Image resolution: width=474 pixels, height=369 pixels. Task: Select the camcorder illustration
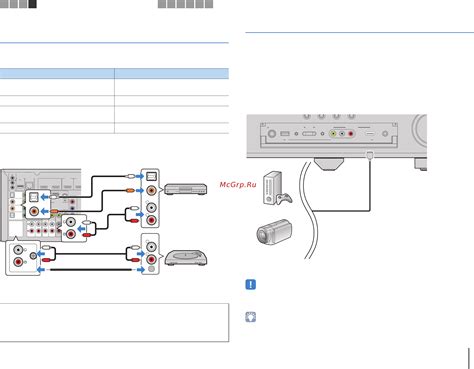point(274,232)
